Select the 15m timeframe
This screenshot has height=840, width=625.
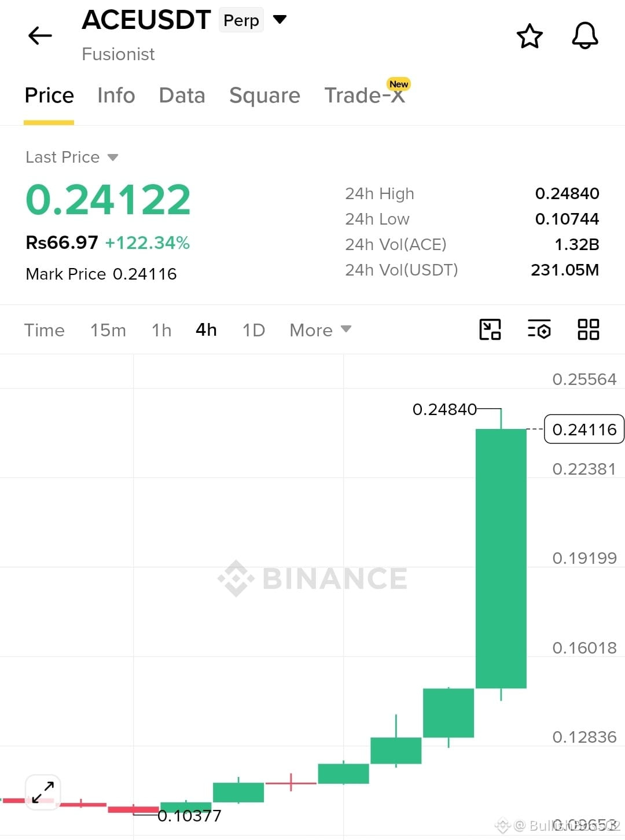pyautogui.click(x=108, y=330)
